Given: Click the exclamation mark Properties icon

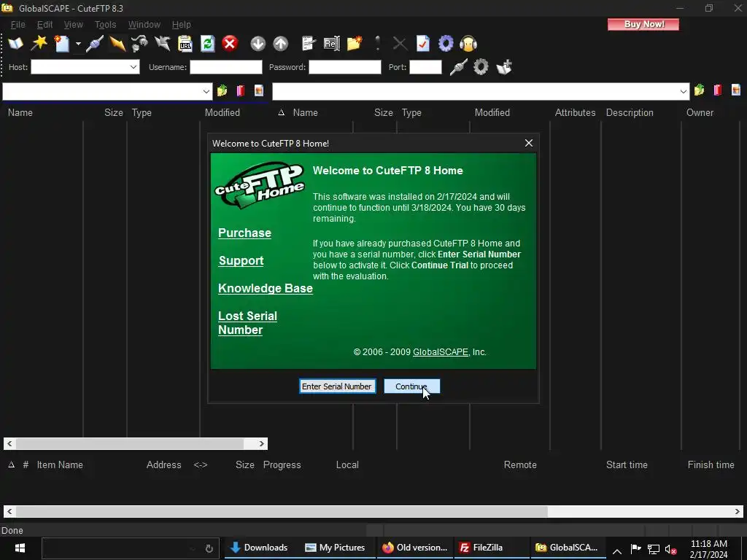Looking at the screenshot, I should [377, 44].
